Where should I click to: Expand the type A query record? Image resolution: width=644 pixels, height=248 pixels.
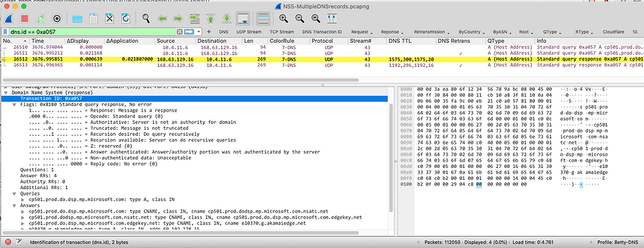[22, 199]
